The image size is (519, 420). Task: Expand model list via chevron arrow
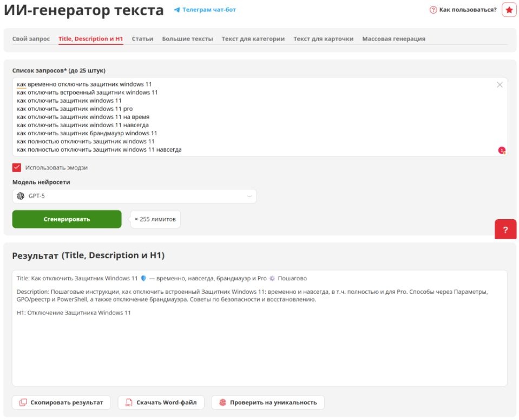(249, 196)
